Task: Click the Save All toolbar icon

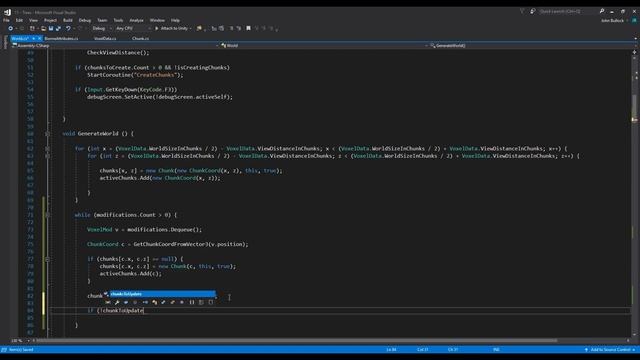Action: click(58, 29)
